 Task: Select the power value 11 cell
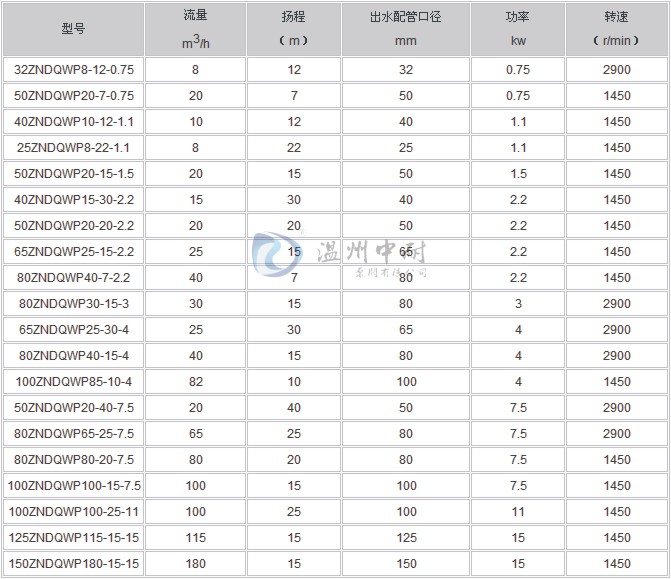pos(517,512)
